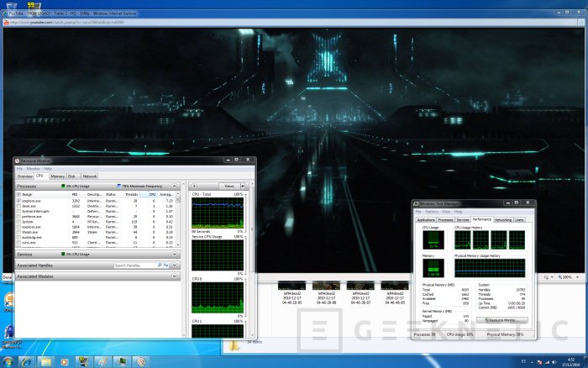The height and width of the screenshot is (368, 588).
Task: Click the refresh icon beside Search Handles
Action: click(x=165, y=265)
